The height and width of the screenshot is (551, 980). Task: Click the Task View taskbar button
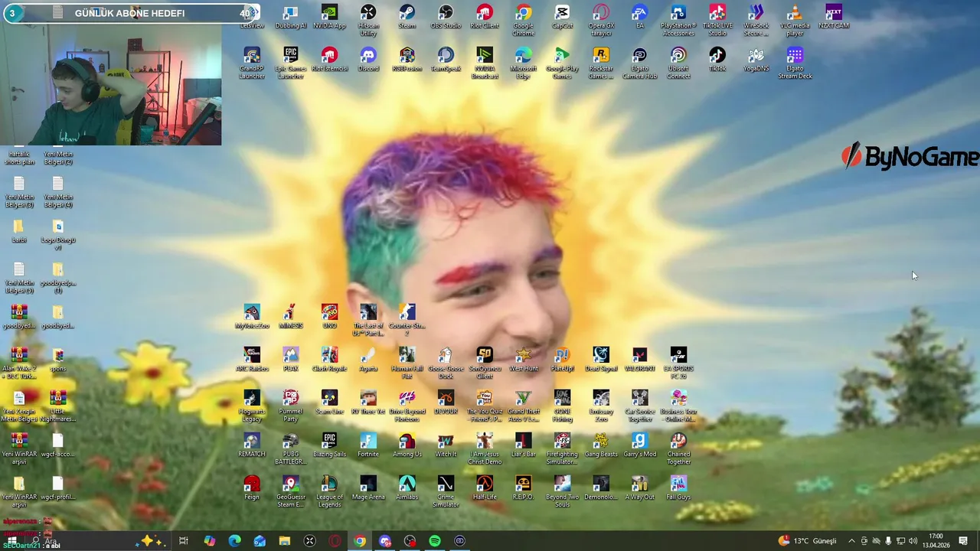coord(184,541)
